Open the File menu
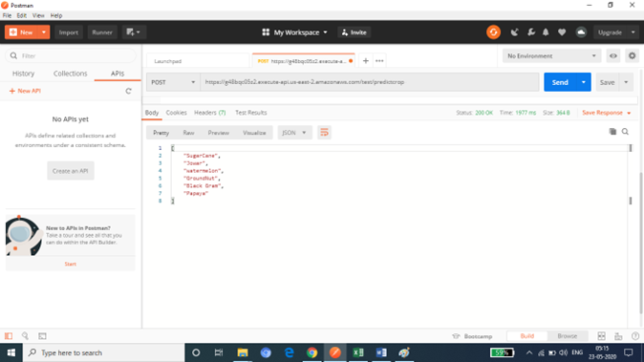The height and width of the screenshot is (362, 644). point(7,15)
